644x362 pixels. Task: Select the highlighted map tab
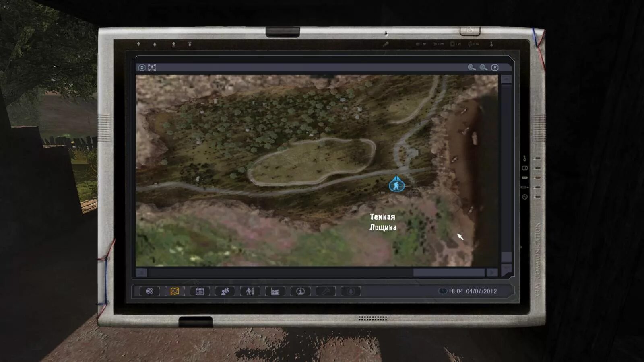175,291
